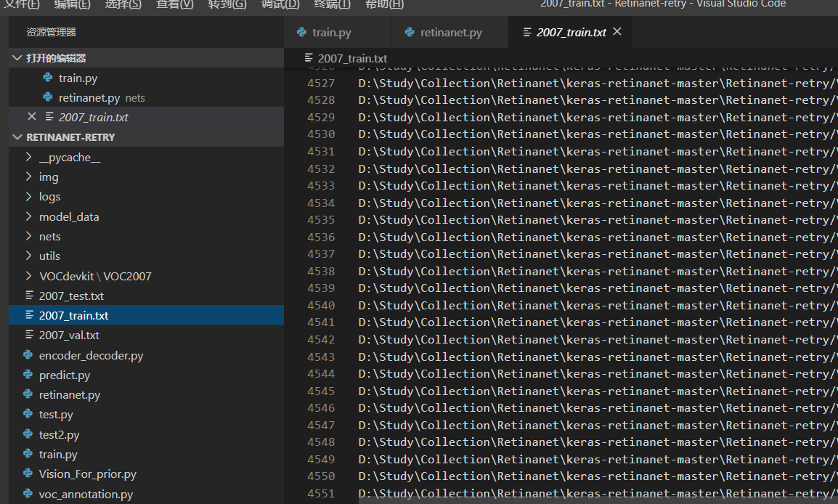Click text-file icon beside 2007_test.txt
838x504 pixels.
coord(29,295)
